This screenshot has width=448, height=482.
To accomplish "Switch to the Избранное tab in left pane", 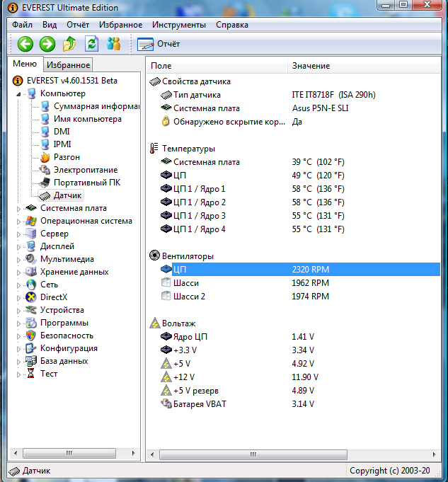I will 68,65.
